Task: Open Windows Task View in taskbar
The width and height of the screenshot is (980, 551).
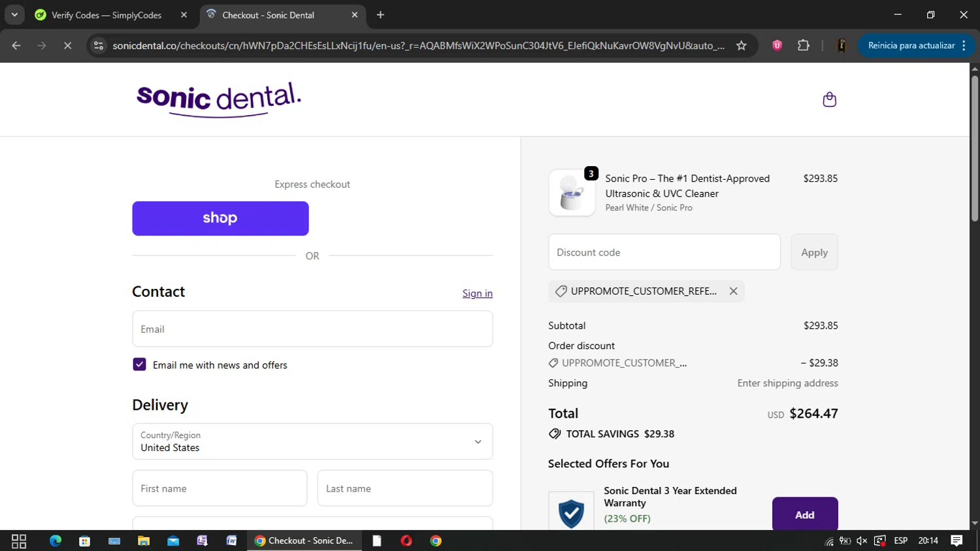Action: pos(19,541)
